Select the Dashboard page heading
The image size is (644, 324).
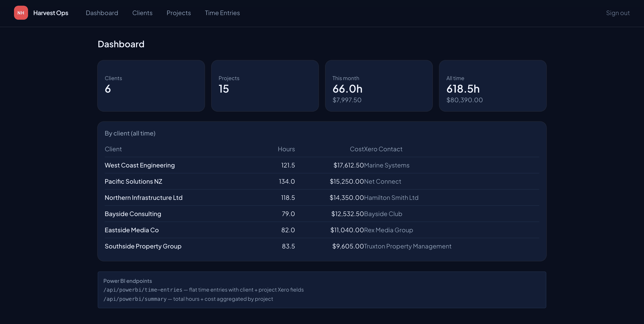tap(121, 44)
